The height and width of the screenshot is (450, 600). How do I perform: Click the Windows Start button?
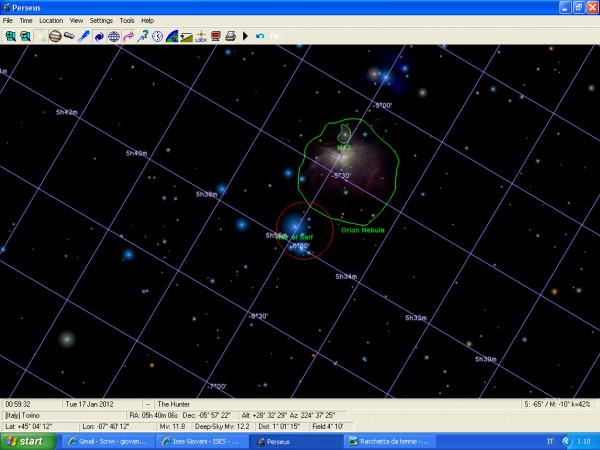pos(24,441)
